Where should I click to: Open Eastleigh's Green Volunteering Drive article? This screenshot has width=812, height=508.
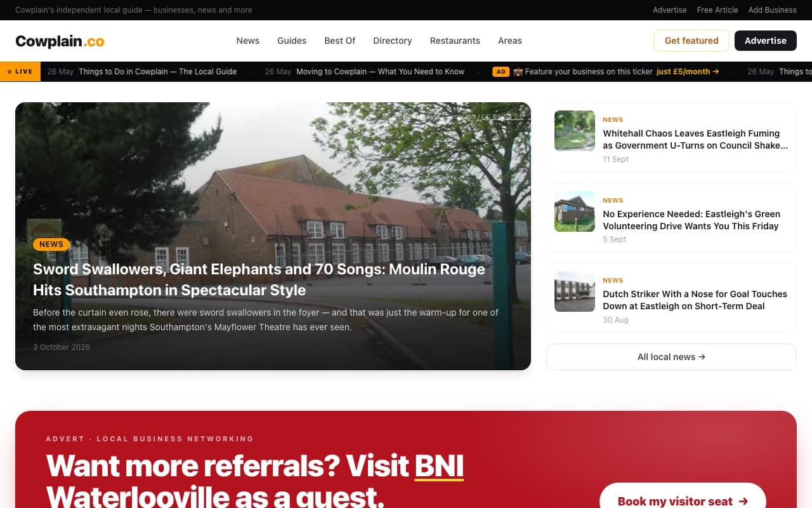pos(691,220)
